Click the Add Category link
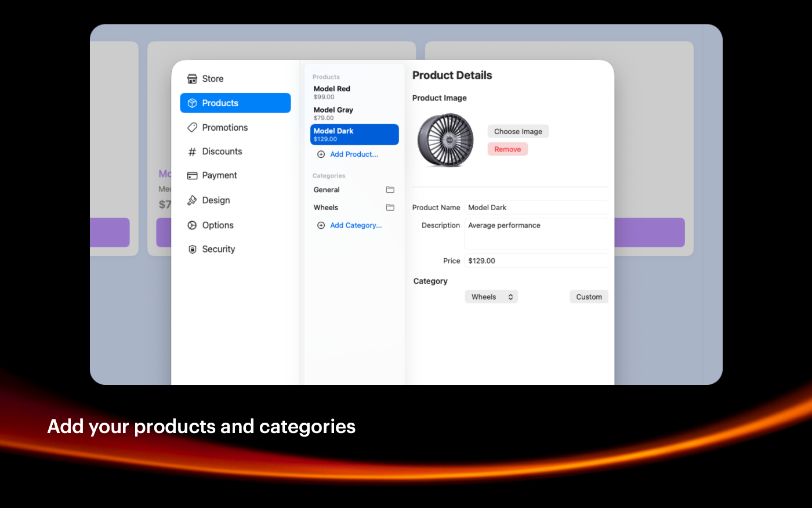 point(355,225)
